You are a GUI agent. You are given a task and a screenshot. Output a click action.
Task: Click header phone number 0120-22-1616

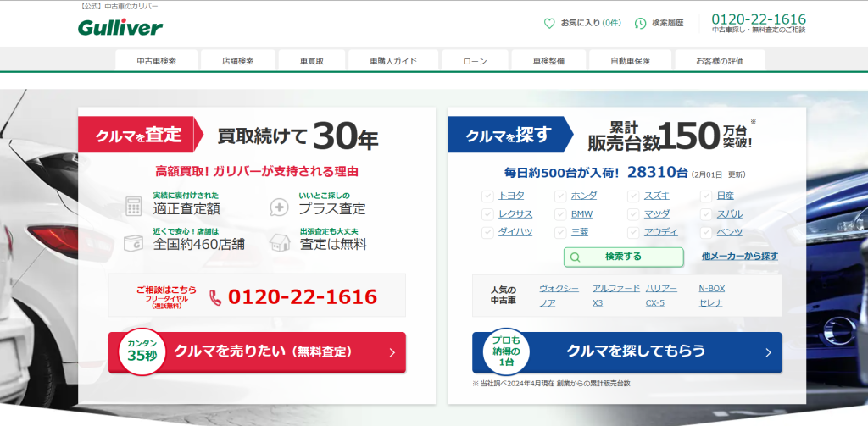759,19
